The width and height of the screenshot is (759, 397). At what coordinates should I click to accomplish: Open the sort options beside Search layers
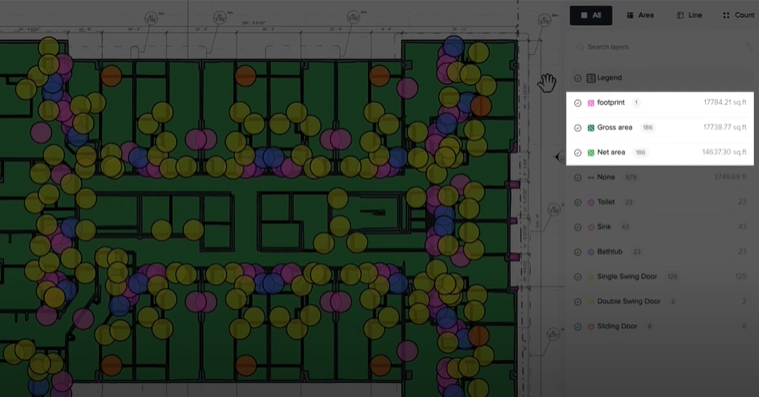coord(749,47)
